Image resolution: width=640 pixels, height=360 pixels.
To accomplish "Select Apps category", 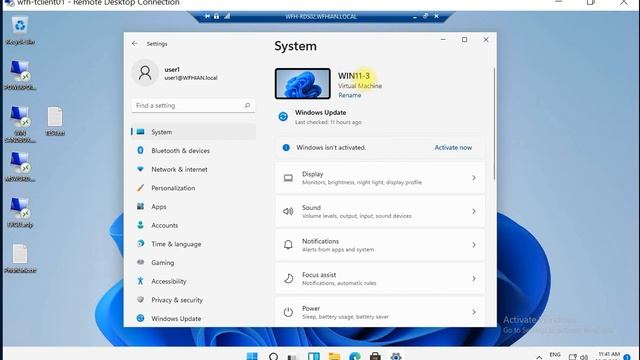I will pos(193,207).
